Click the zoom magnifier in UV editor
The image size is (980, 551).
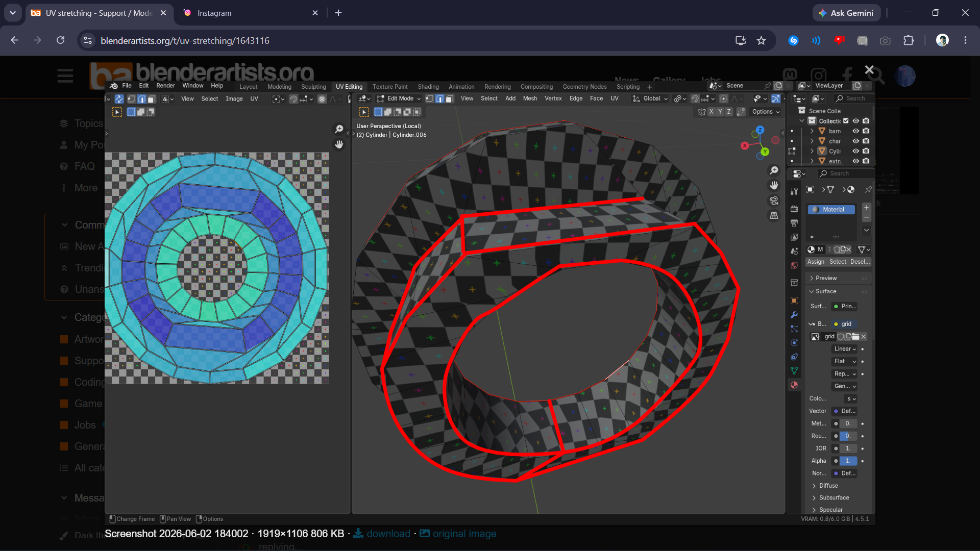(x=339, y=129)
